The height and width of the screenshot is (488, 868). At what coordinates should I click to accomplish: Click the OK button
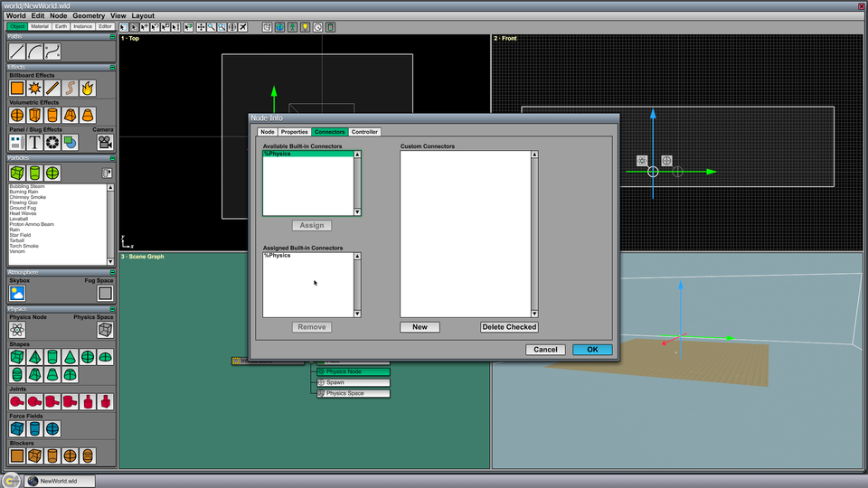[x=592, y=350]
